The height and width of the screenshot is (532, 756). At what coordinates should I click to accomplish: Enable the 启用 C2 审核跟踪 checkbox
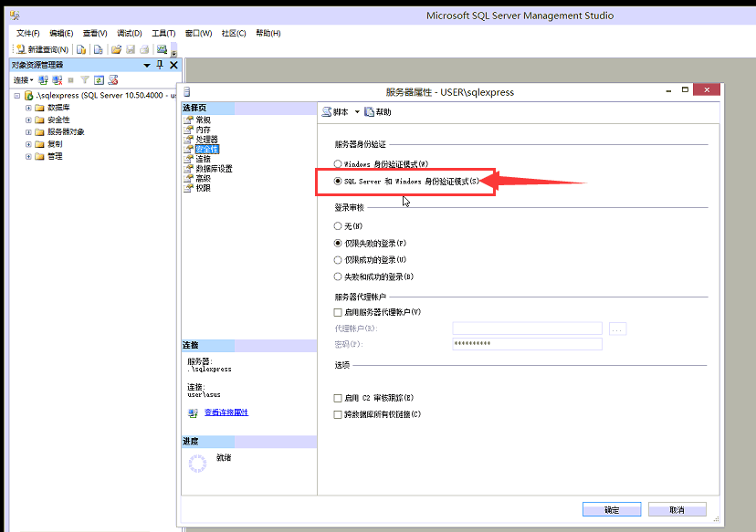pos(338,398)
